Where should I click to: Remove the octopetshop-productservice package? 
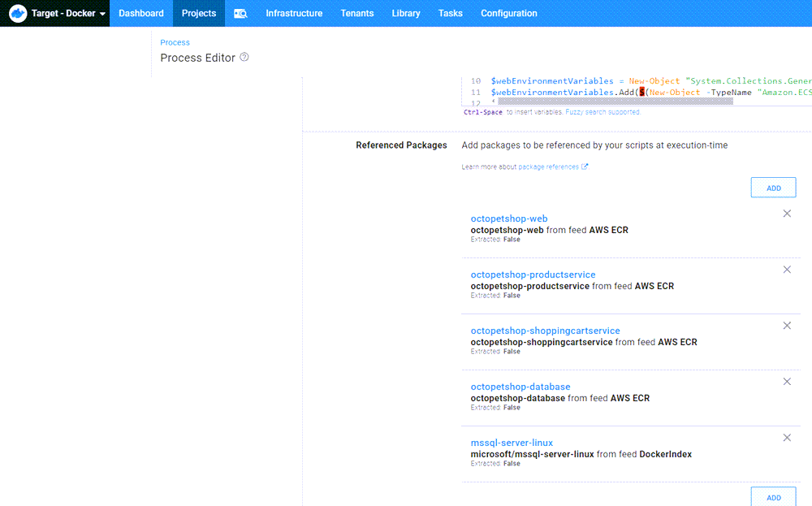point(787,269)
